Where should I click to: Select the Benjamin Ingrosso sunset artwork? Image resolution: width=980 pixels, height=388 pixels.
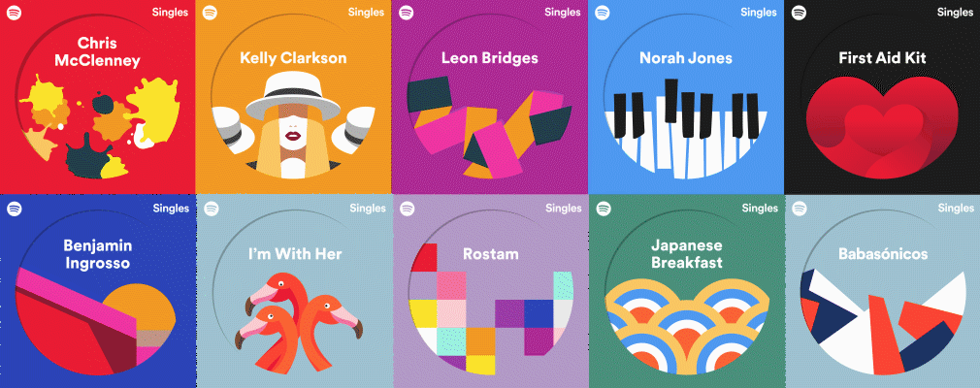97,321
